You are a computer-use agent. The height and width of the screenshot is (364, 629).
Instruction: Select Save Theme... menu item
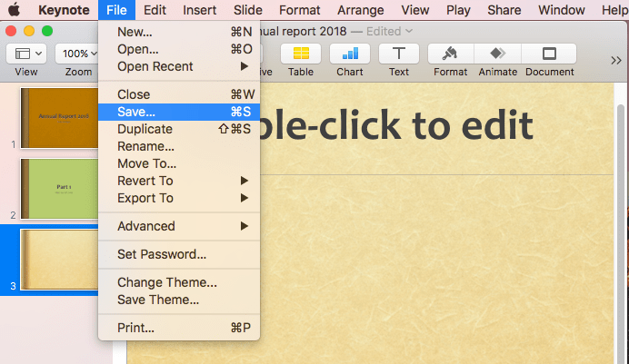(x=179, y=300)
